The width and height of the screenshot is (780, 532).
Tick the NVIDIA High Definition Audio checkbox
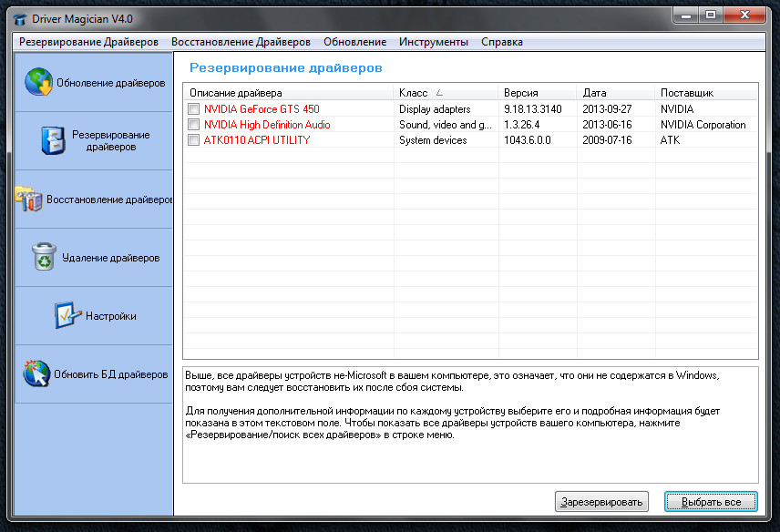[193, 124]
